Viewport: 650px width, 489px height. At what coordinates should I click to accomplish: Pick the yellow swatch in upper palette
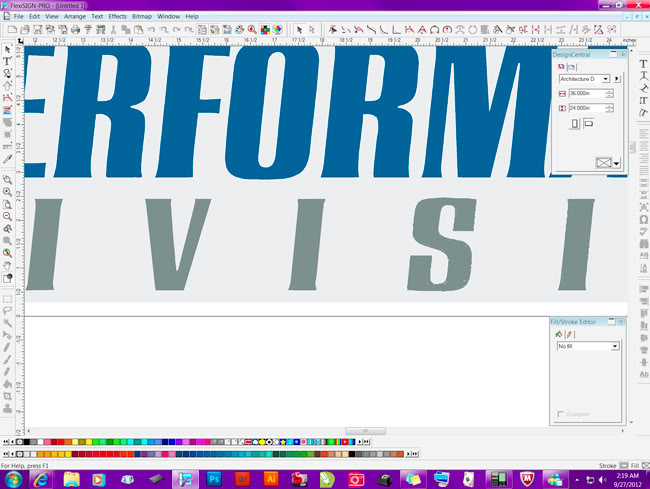click(x=88, y=442)
